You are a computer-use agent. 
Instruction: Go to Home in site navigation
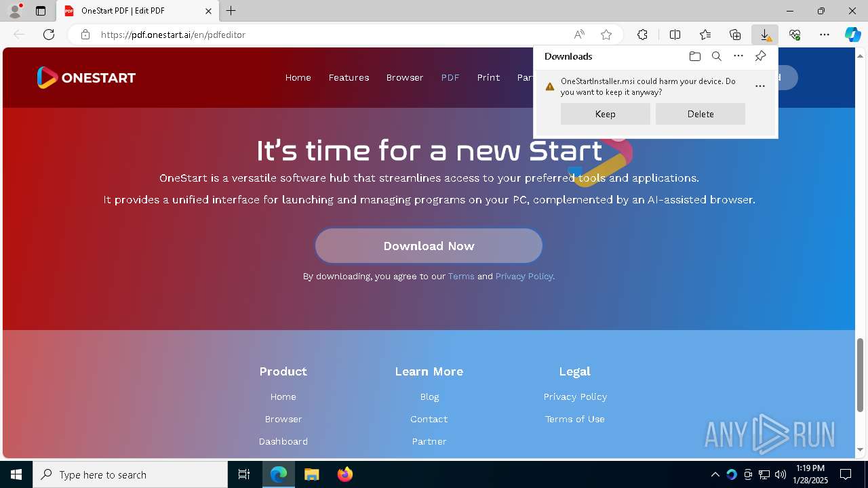(298, 77)
